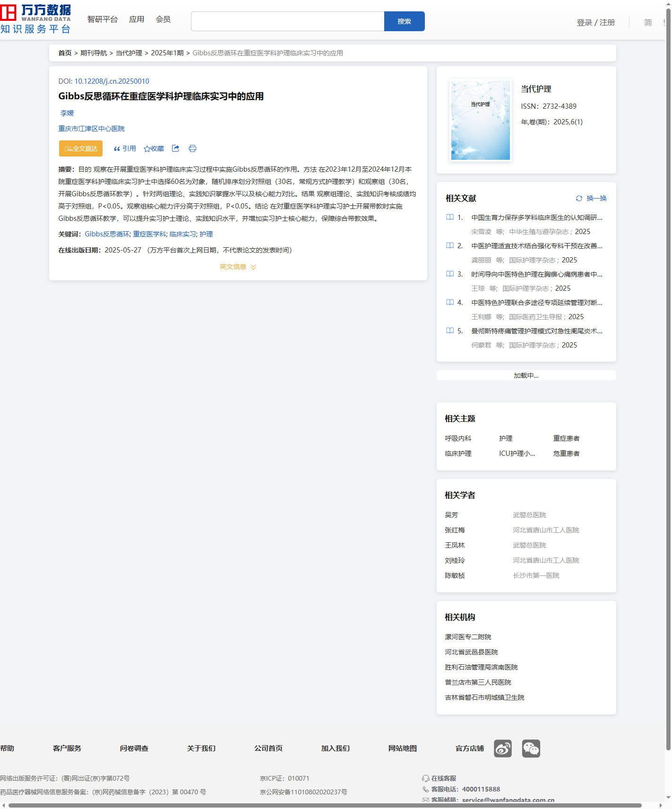Click related institution 胜利石油管理局滨南医院
The image size is (672, 809).
(x=481, y=667)
